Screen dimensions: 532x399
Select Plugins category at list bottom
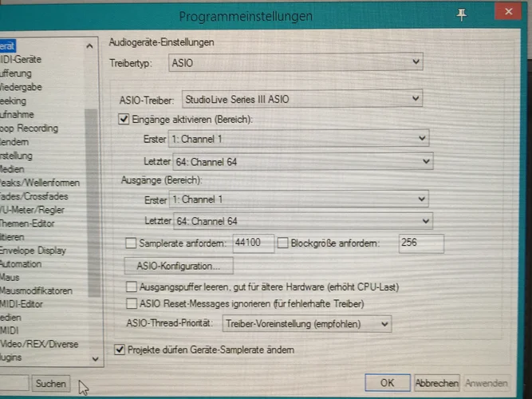(11, 358)
